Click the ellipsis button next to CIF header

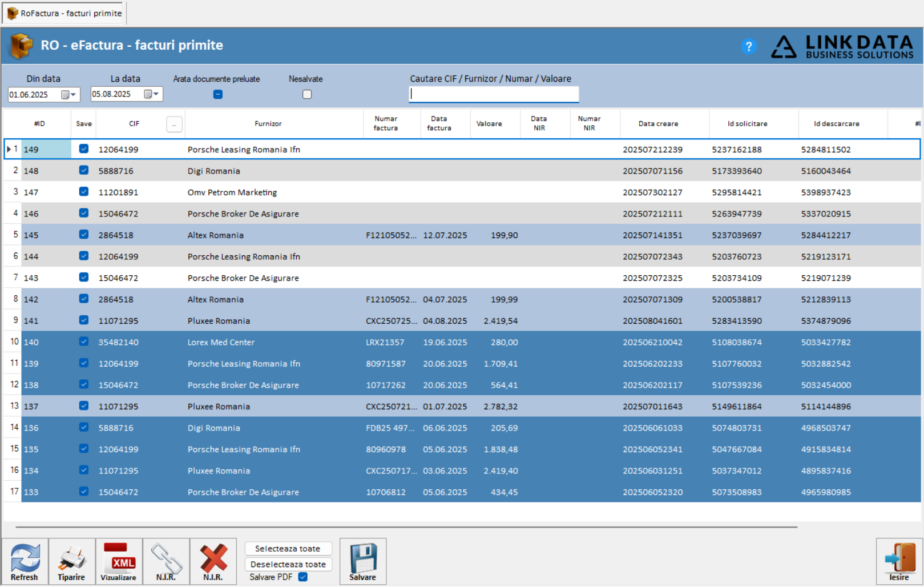click(174, 124)
